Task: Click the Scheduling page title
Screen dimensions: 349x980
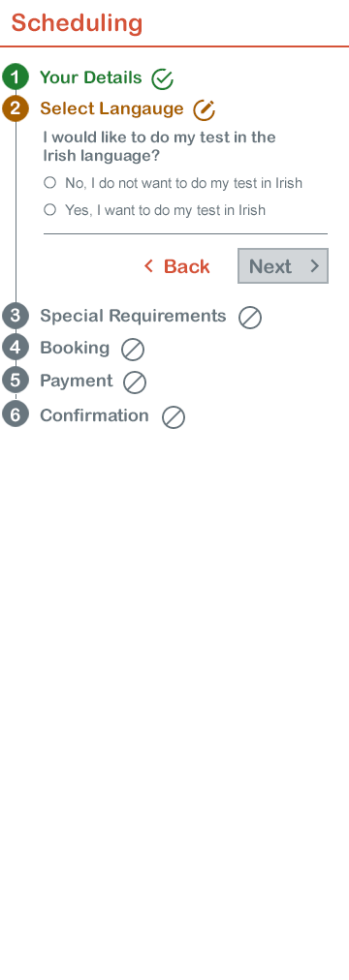Action: click(77, 23)
